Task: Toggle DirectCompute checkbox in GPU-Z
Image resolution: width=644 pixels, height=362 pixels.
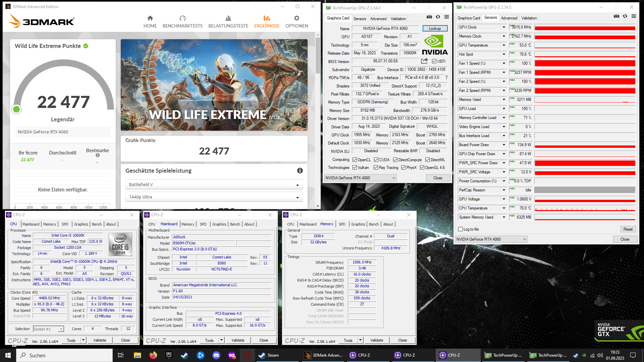Action: (x=395, y=160)
